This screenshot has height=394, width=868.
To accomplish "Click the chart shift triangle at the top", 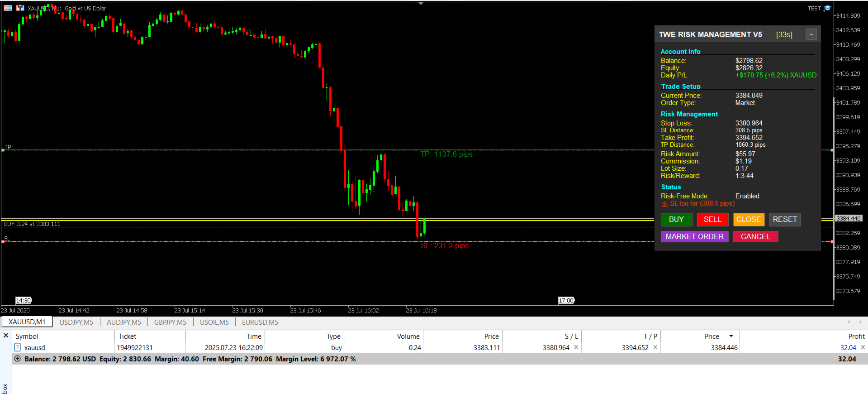I will [421, 4].
